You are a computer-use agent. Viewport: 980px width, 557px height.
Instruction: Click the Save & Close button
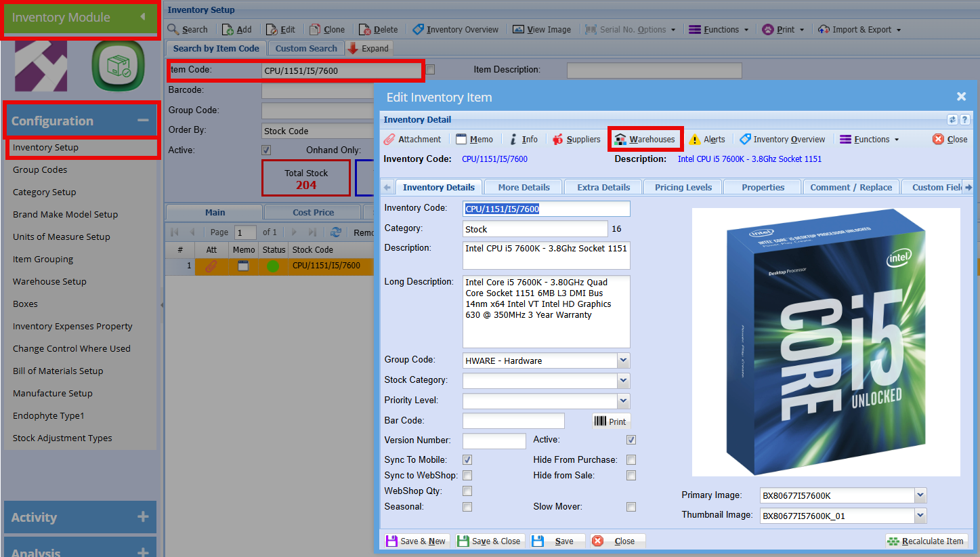click(x=488, y=541)
